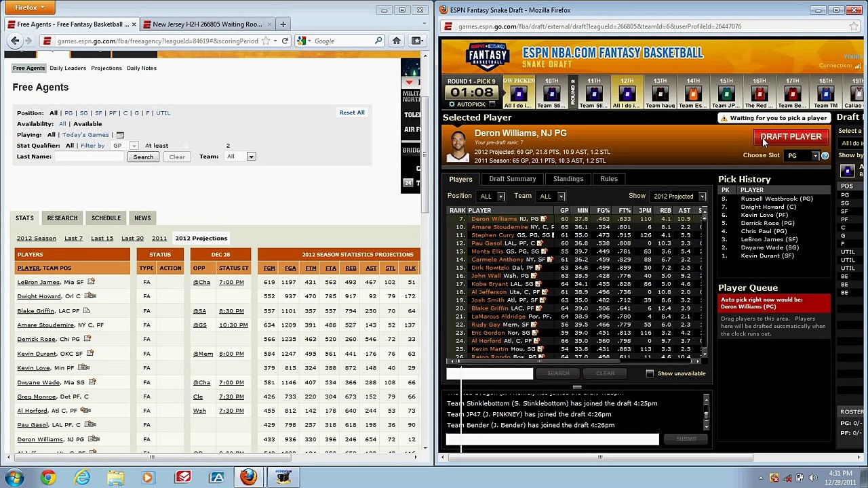Open HyperCam from the taskbar
The width and height of the screenshot is (868, 488).
click(x=283, y=477)
